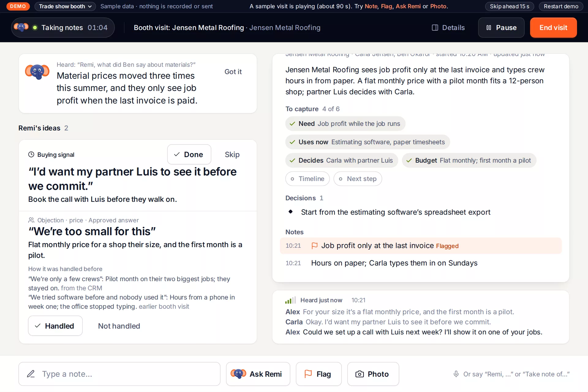Select the Need capture chip
This screenshot has width=588, height=392.
click(345, 124)
